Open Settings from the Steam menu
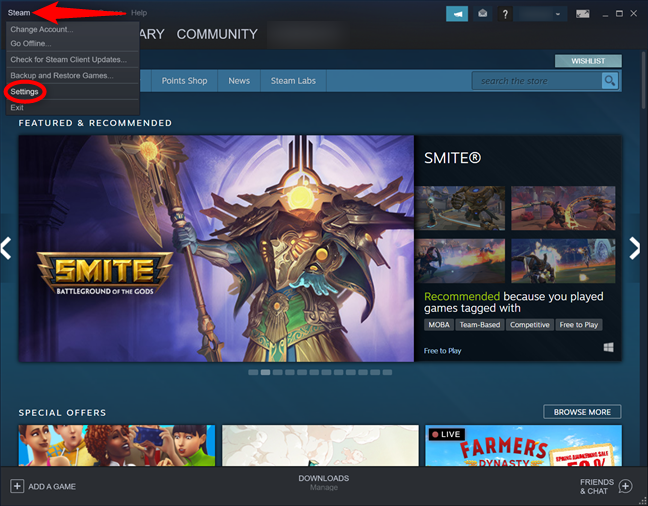Viewport: 648px width, 506px height. click(x=24, y=92)
